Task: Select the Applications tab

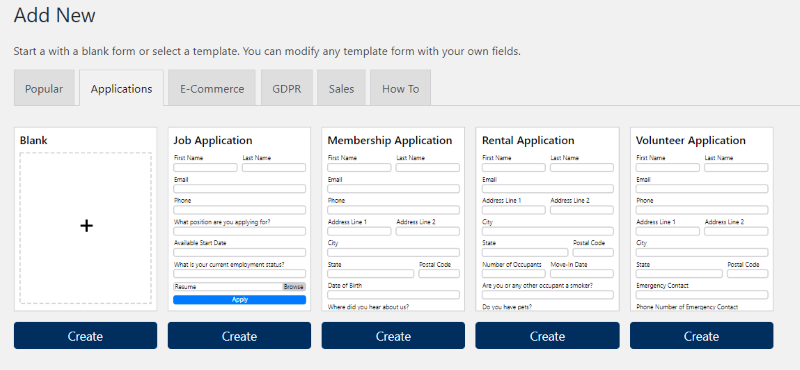Action: pos(121,88)
